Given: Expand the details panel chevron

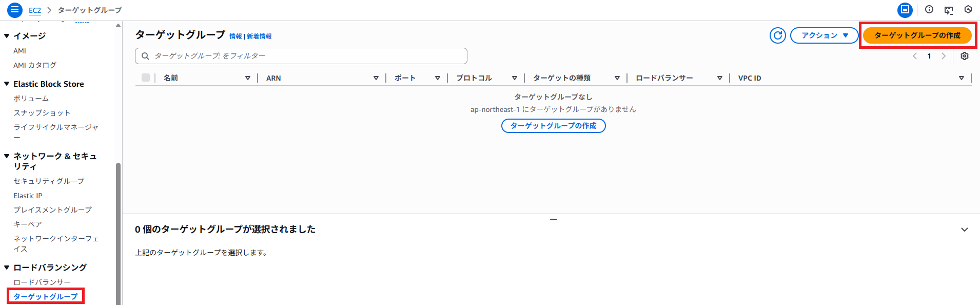Looking at the screenshot, I should (964, 230).
